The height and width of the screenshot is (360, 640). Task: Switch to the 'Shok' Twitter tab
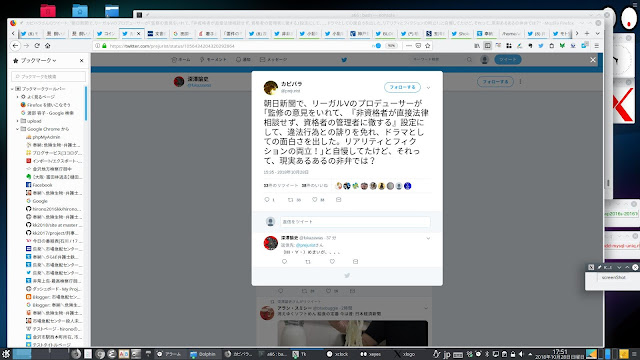tap(460, 34)
